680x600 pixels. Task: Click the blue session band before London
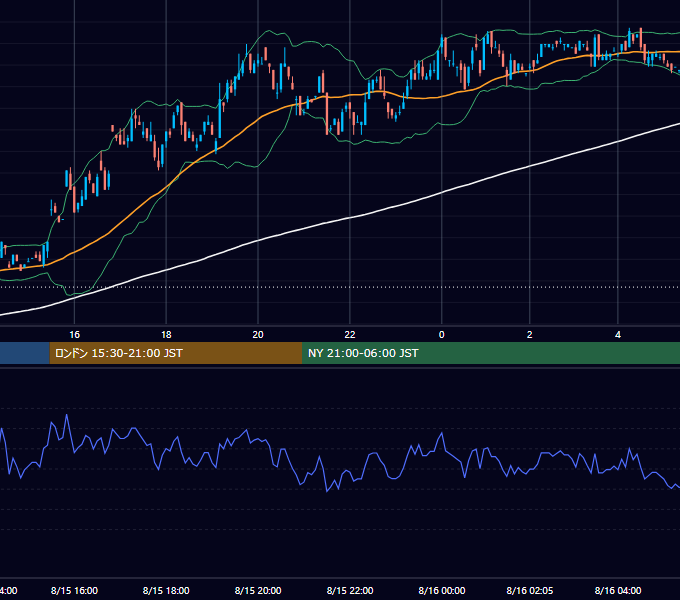click(x=25, y=353)
